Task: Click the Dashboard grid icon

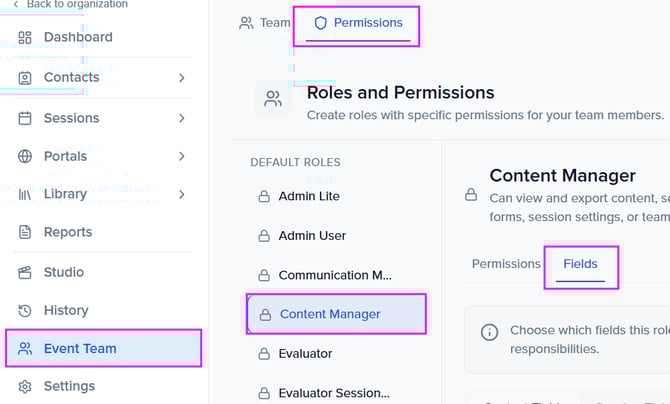Action: pyautogui.click(x=25, y=38)
